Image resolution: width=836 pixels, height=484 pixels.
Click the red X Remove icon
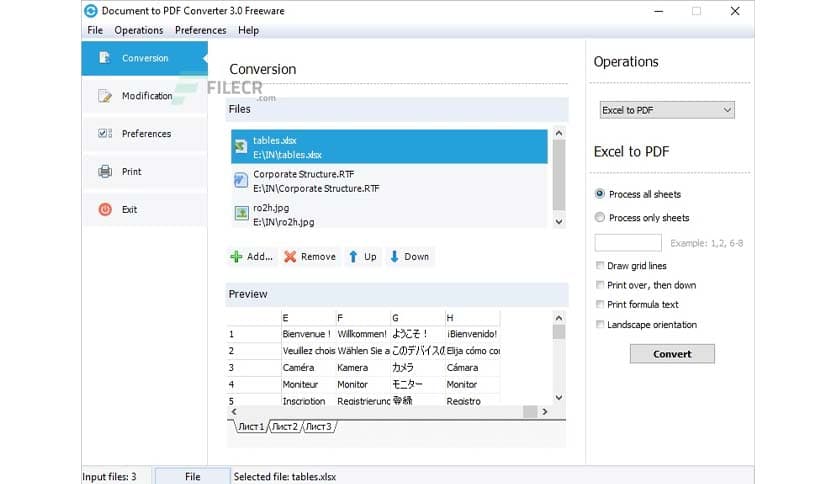point(290,257)
